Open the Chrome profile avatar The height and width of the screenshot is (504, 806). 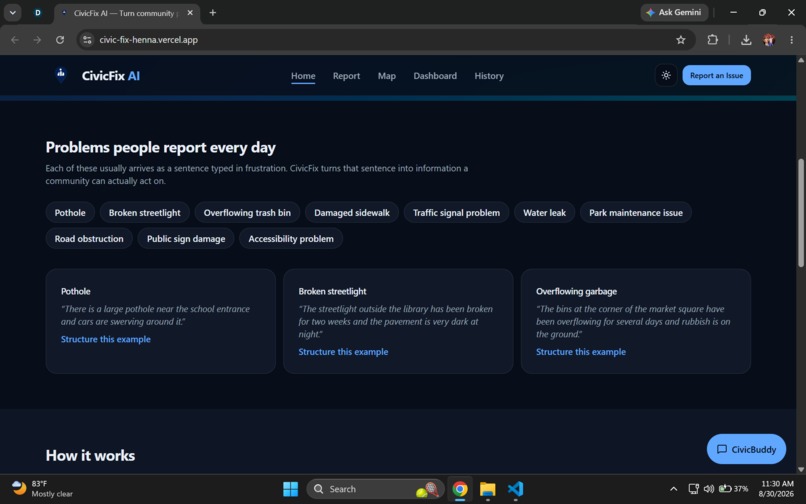coord(769,40)
